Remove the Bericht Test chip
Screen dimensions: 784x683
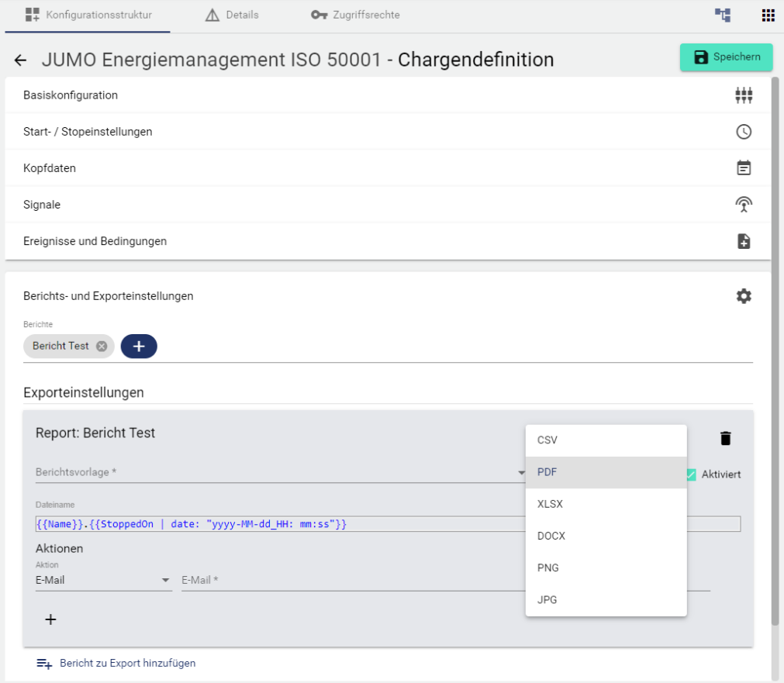point(102,347)
